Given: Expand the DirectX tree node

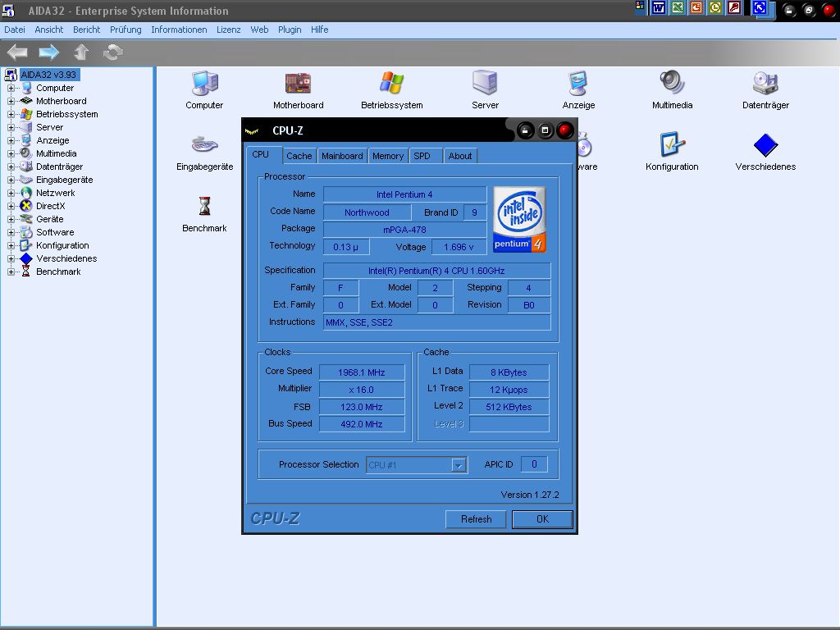Looking at the screenshot, I should click(11, 206).
